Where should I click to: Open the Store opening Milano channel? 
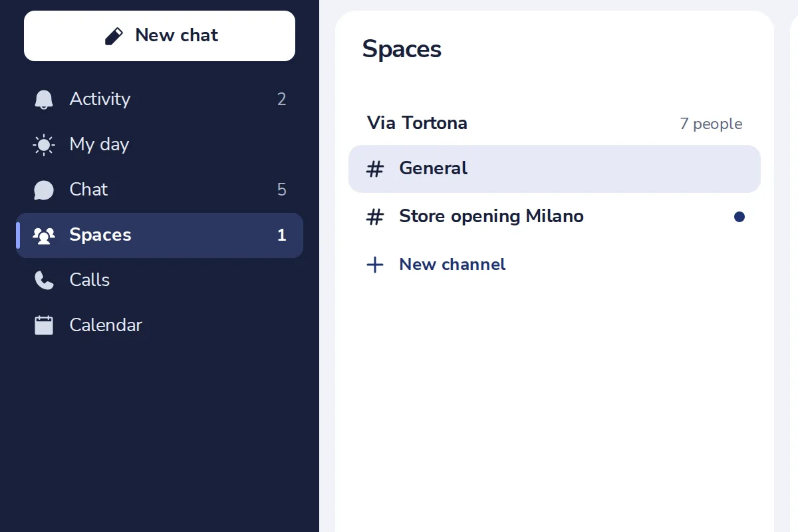[555, 217]
